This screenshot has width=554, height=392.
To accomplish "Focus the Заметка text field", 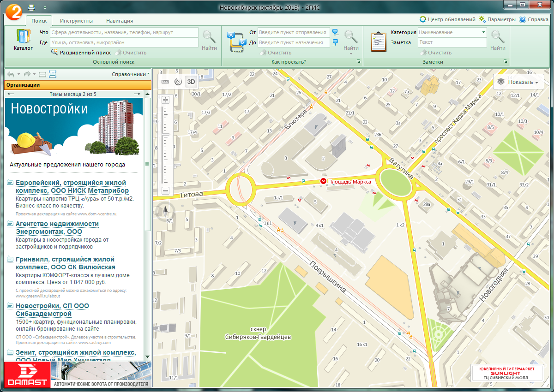I will pyautogui.click(x=452, y=42).
